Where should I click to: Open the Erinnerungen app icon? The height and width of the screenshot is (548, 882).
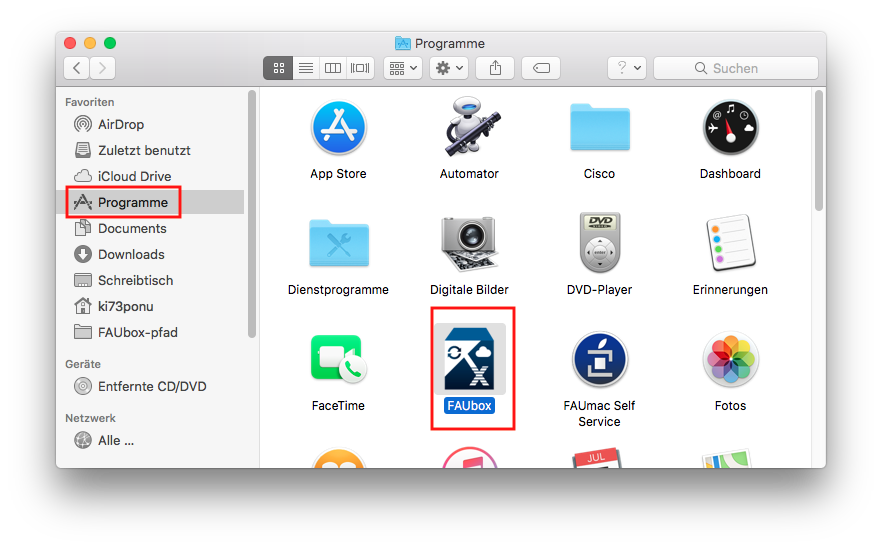point(730,243)
